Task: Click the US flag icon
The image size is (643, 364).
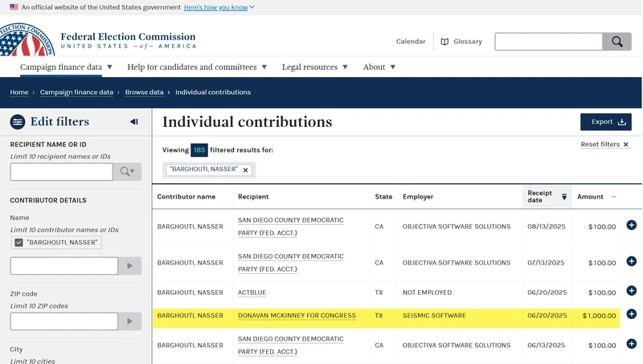Action: tap(14, 7)
